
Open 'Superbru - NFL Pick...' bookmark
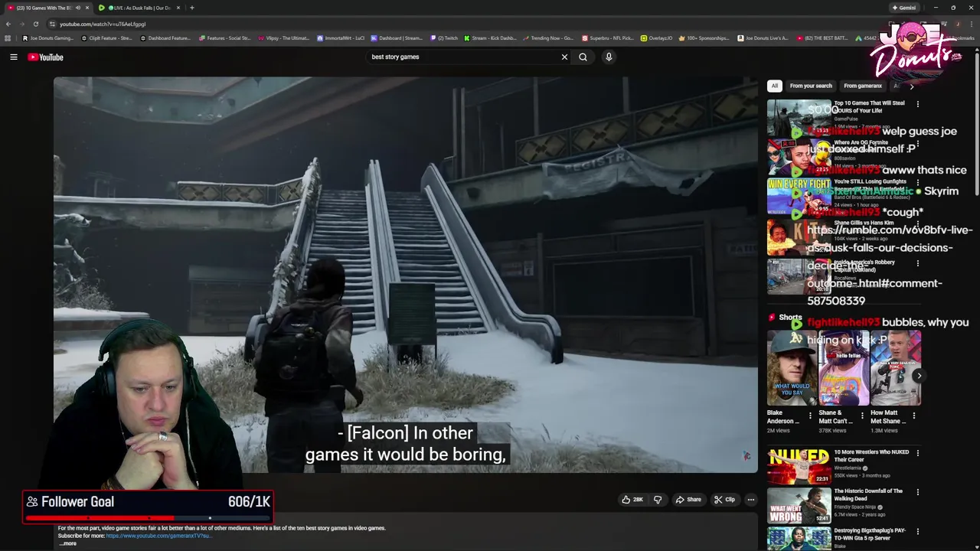[608, 37]
